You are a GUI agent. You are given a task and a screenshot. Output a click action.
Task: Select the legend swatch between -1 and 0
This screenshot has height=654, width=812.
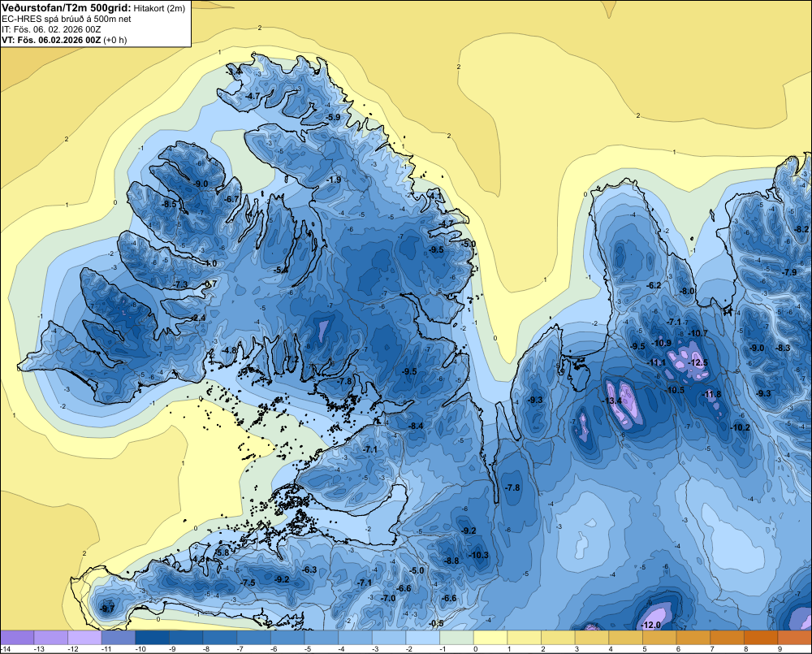tap(456, 638)
